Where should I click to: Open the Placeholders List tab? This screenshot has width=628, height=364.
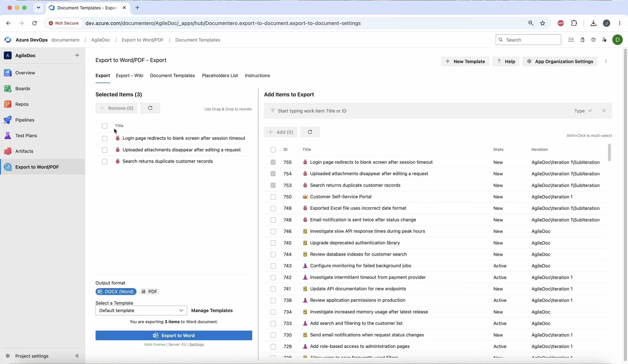coord(220,76)
